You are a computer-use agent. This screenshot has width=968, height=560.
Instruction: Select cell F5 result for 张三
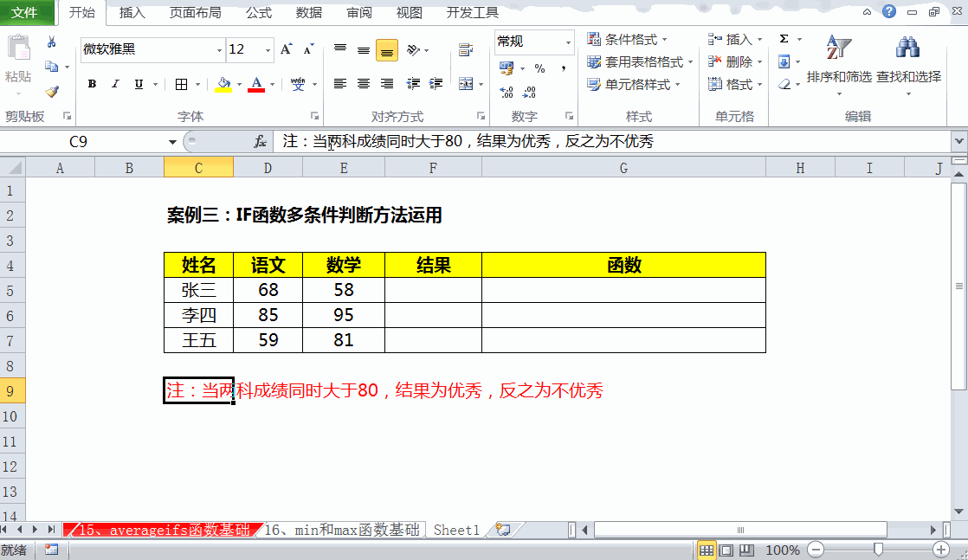coord(434,290)
